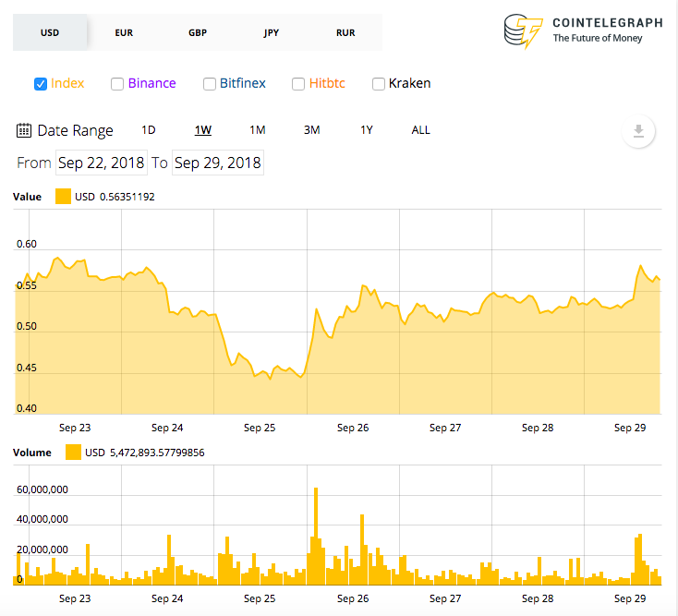Click the Bitfinex series label

(x=243, y=83)
